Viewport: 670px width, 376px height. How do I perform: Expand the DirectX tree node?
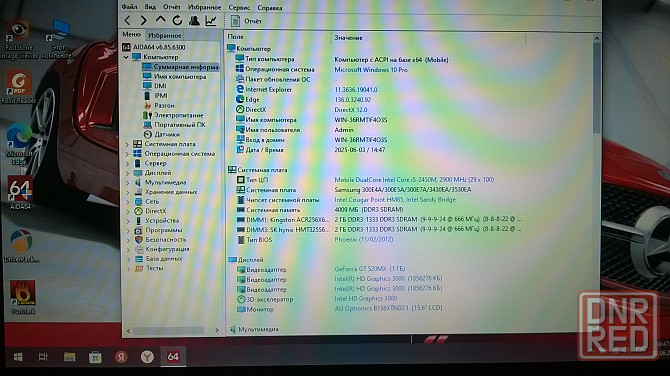(128, 211)
